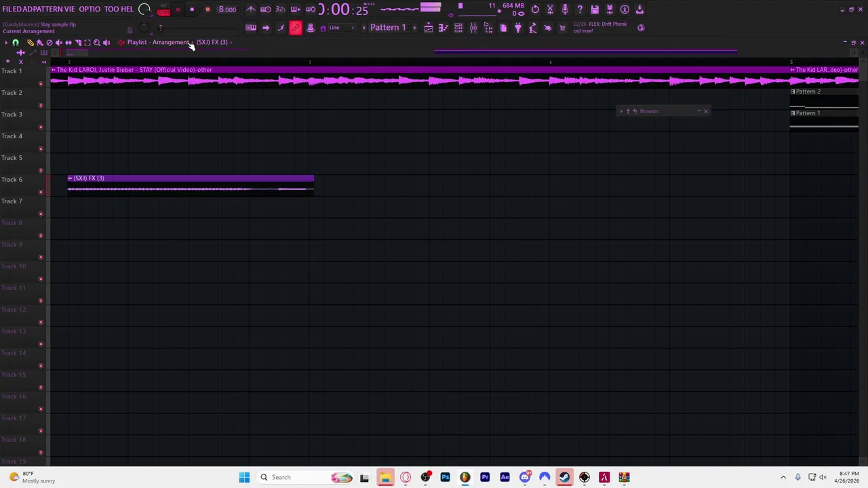868x488 pixels.
Task: Toggle the metronome icon
Action: [250, 9]
